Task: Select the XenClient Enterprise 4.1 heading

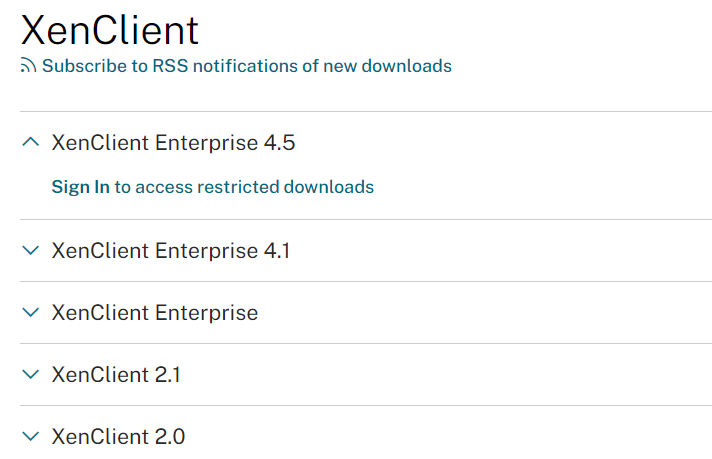Action: pos(171,251)
